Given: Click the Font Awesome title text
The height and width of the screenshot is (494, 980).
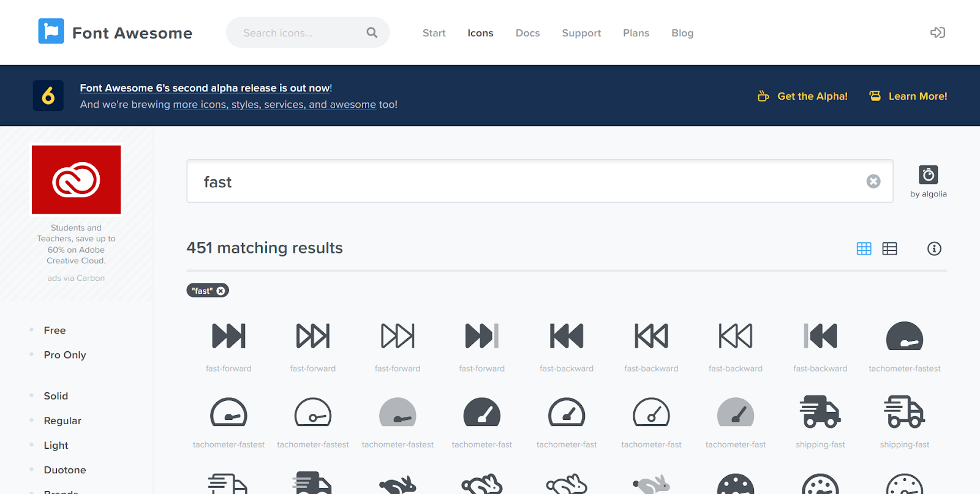Looking at the screenshot, I should click(132, 33).
